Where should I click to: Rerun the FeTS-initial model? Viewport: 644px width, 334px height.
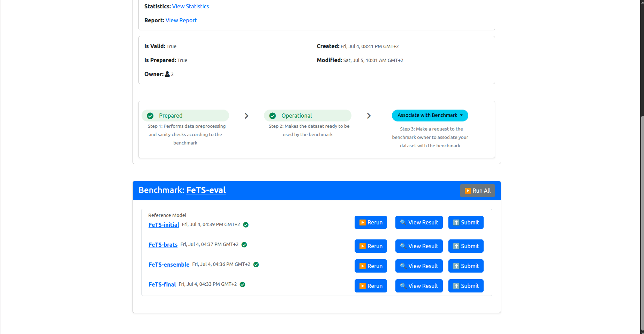click(371, 222)
